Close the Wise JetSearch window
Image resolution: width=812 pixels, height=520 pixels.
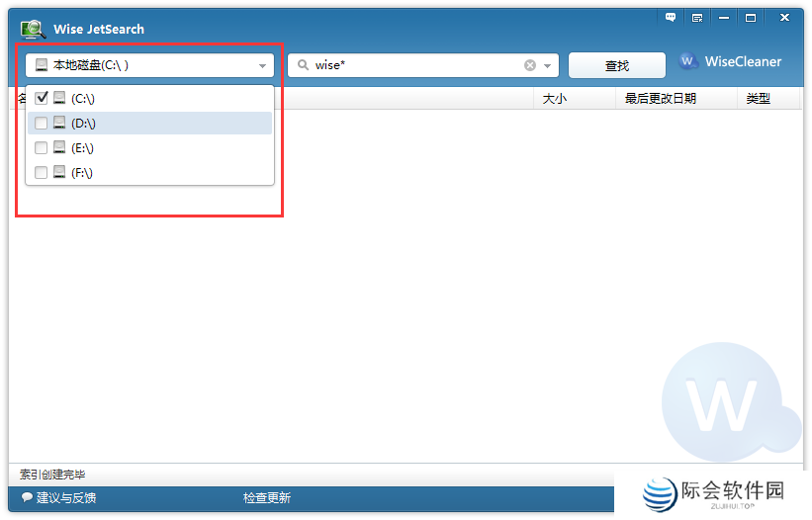coord(784,17)
